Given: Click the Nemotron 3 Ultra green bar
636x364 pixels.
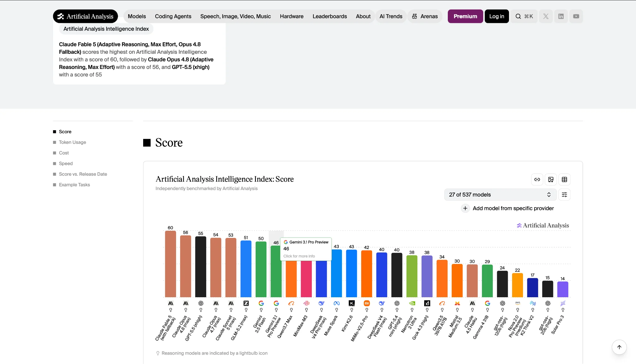Looking at the screenshot, I should [412, 276].
